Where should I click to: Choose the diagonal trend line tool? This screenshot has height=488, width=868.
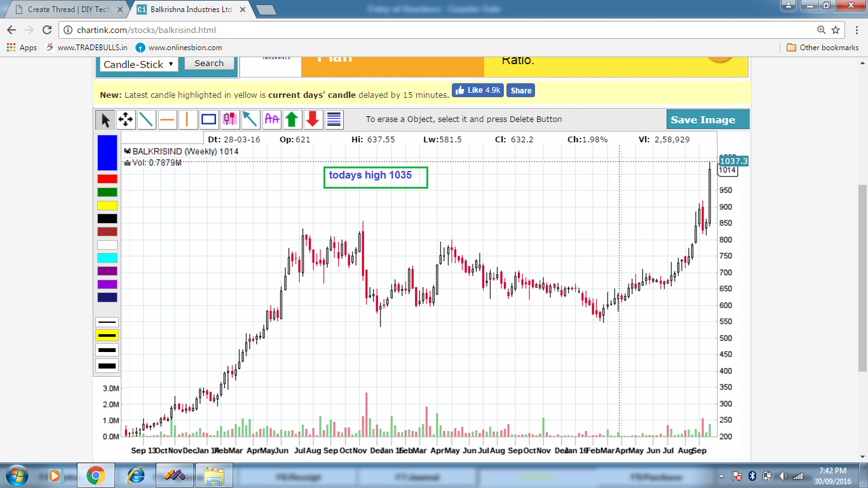pos(147,119)
